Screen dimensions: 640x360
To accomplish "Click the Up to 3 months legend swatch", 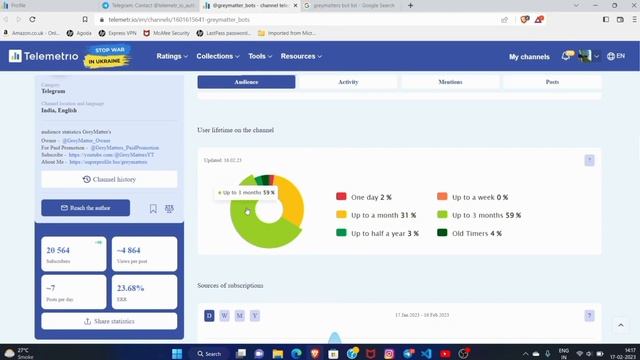I will pos(442,214).
